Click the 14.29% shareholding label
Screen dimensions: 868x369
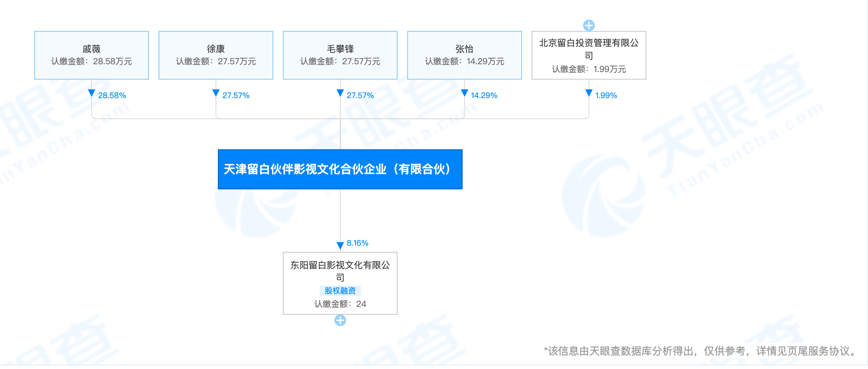pos(484,96)
